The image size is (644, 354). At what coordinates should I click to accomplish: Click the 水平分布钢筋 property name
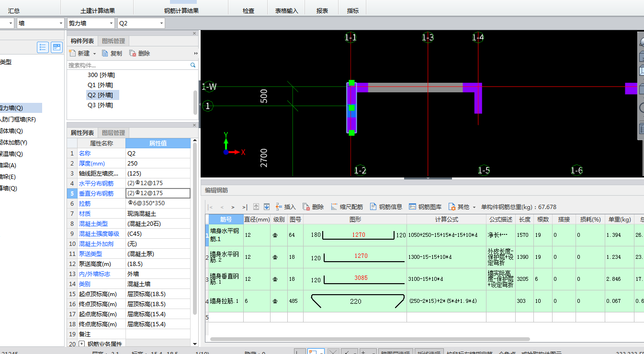coord(96,183)
